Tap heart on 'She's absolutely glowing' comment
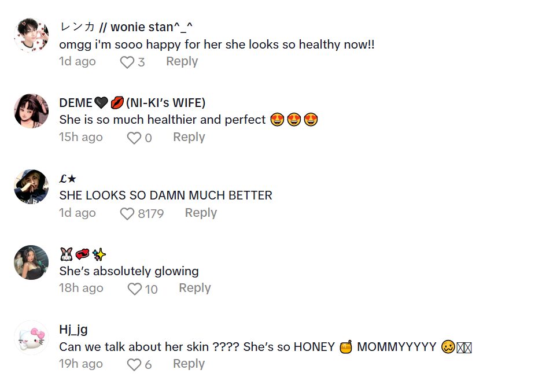The height and width of the screenshot is (392, 542). pos(134,289)
